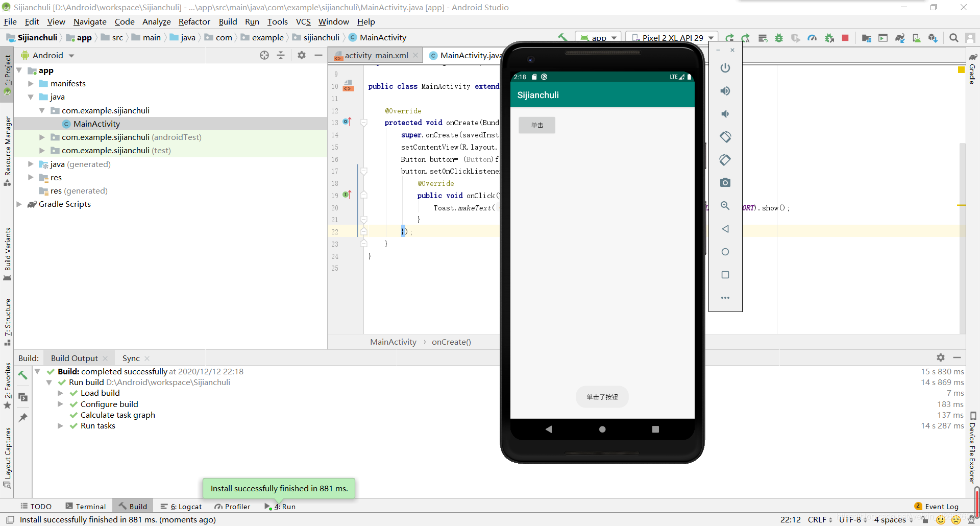Open the Build panel settings gear
Screen dimensions: 980x526
(941, 357)
